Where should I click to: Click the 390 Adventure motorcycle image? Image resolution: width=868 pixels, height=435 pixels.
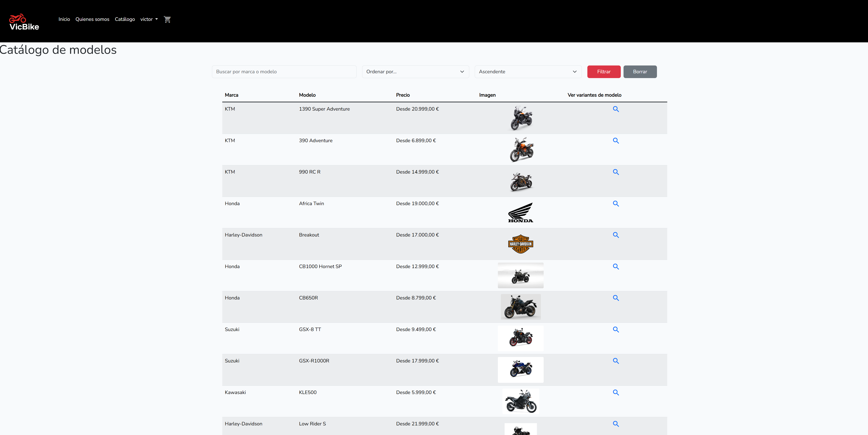521,149
